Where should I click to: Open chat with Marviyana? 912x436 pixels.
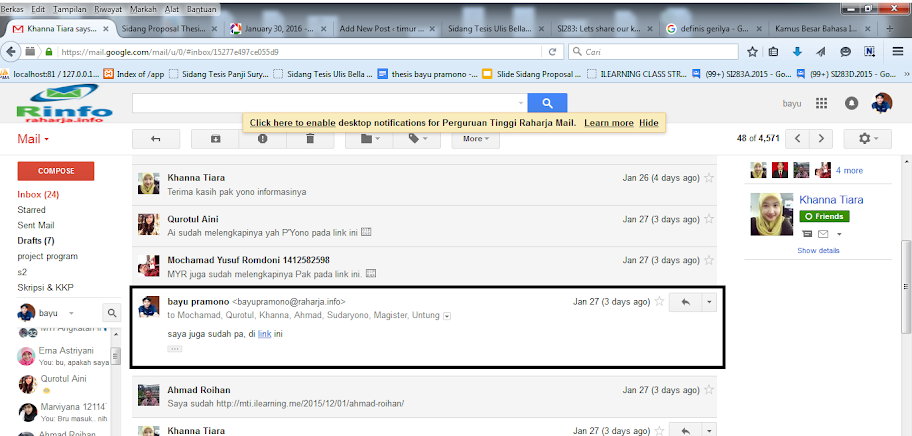(x=64, y=412)
